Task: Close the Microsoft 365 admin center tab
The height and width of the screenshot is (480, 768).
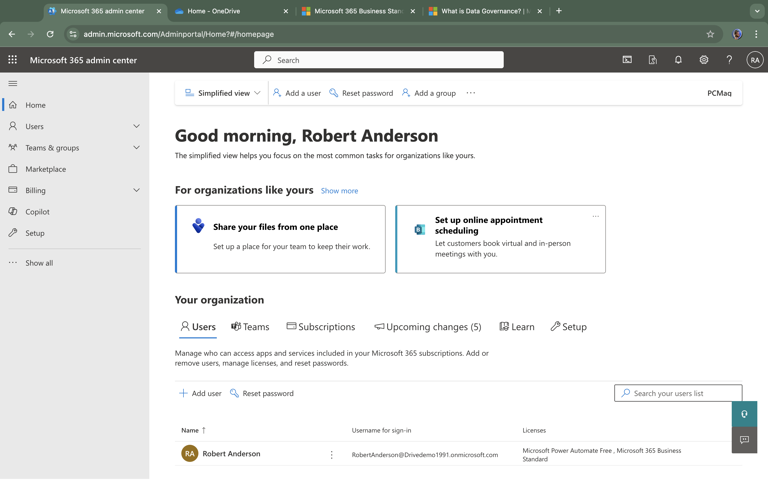Action: [159, 11]
